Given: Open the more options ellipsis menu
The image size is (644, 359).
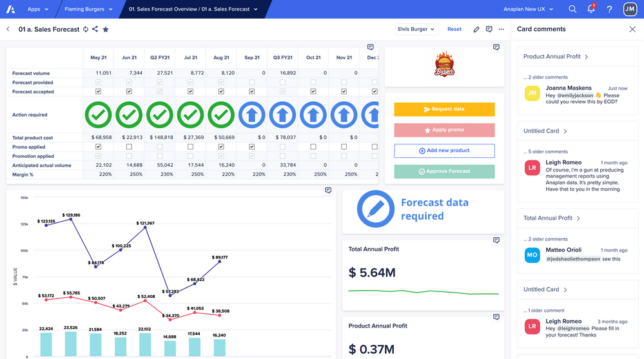Looking at the screenshot, I should click(502, 29).
